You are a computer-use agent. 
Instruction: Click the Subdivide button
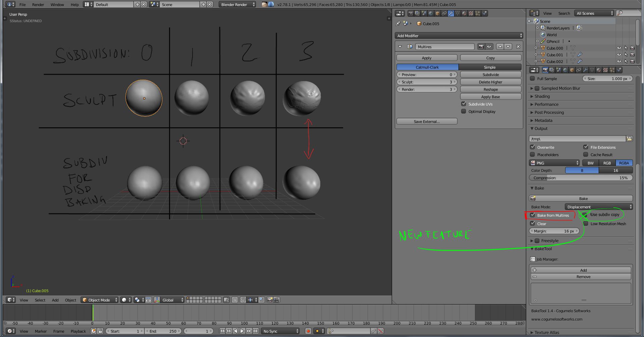tap(491, 75)
